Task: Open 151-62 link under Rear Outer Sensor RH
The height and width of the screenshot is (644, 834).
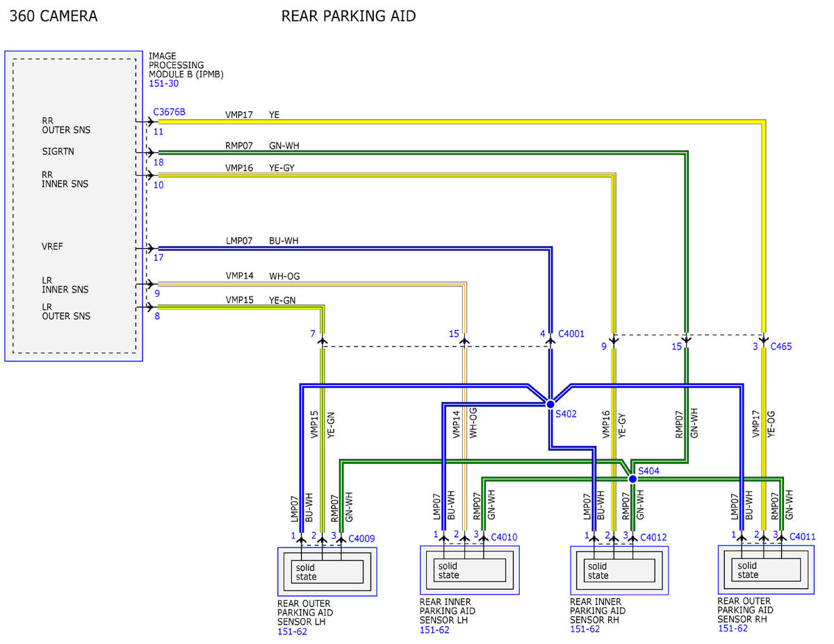Action: [733, 628]
